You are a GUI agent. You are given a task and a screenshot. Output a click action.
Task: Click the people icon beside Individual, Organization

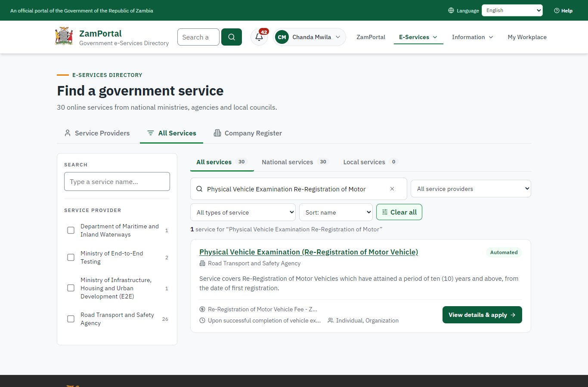click(x=331, y=320)
